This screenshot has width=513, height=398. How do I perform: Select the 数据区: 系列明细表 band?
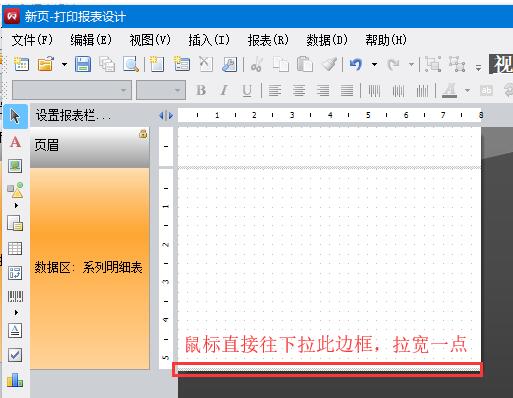(89, 268)
